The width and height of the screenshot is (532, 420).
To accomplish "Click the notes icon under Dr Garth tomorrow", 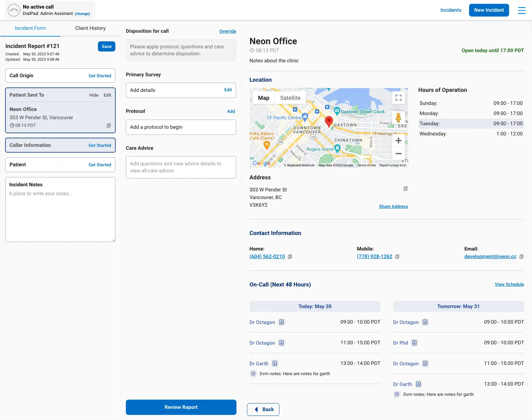I will click(x=397, y=395).
